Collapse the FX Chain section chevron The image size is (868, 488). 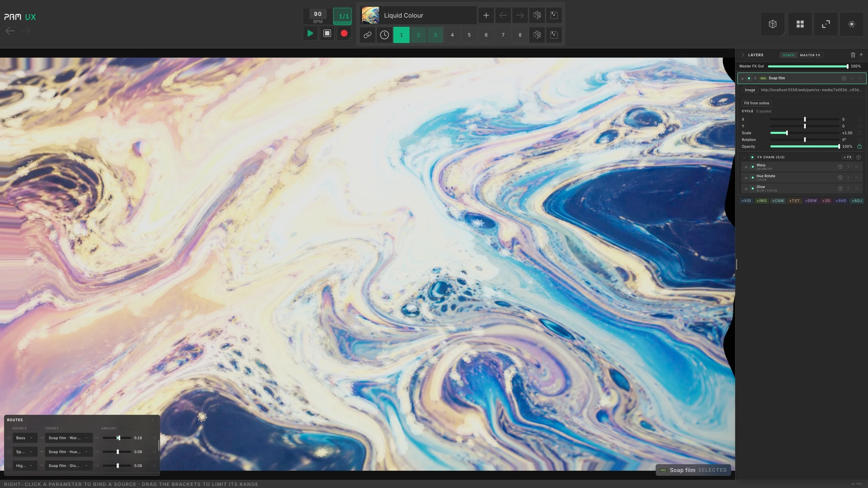(745, 157)
